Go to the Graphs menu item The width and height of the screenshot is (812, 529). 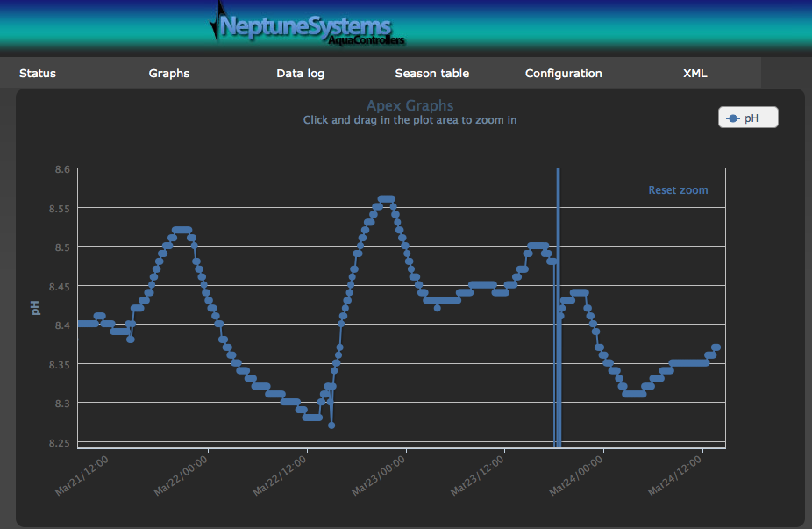[x=169, y=74]
